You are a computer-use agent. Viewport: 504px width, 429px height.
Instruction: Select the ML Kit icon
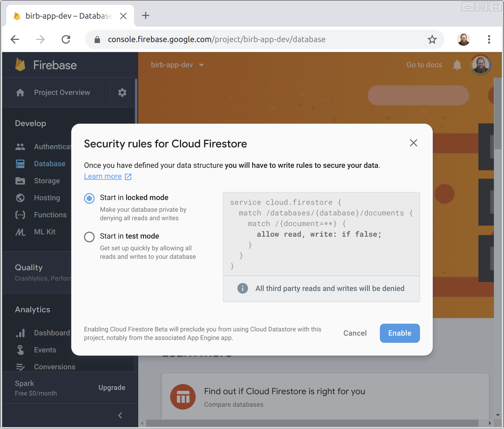point(20,232)
